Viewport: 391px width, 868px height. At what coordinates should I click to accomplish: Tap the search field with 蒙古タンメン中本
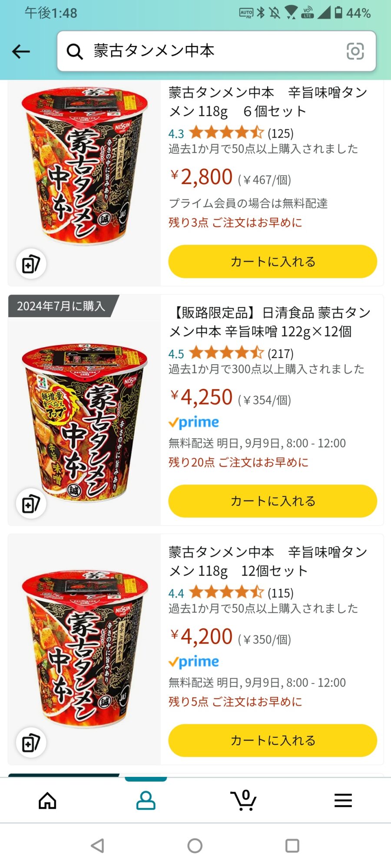tap(213, 51)
